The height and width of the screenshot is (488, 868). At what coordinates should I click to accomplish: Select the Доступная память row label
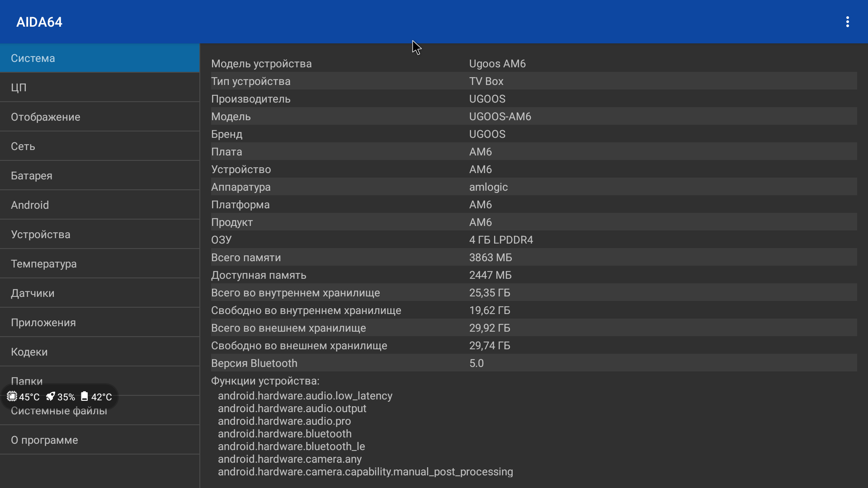pyautogui.click(x=259, y=275)
